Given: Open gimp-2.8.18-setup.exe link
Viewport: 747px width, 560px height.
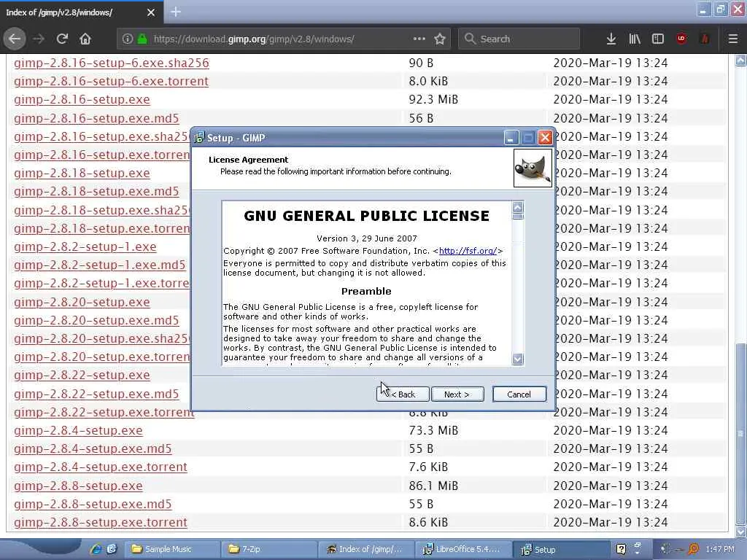Looking at the screenshot, I should (82, 174).
